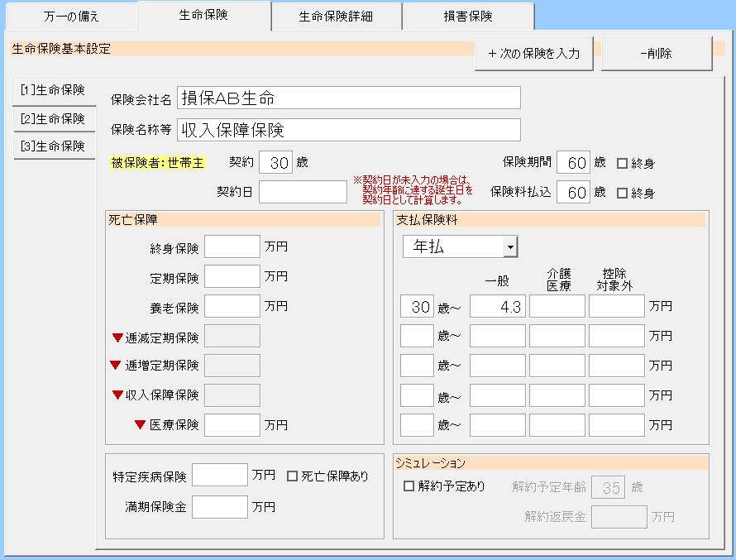Viewport: 736px width, 560px height.
Task: Click the 終身保険 amount field
Action: tap(232, 246)
